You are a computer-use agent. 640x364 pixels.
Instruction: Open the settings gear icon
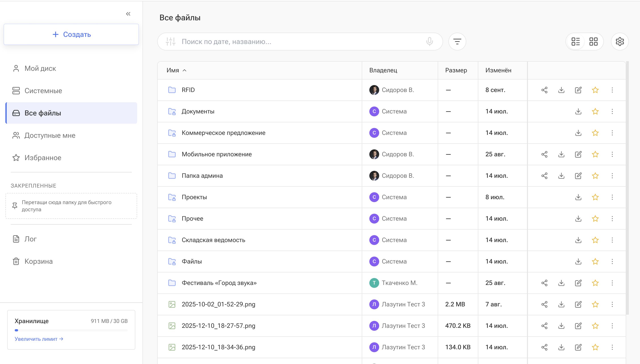(620, 42)
